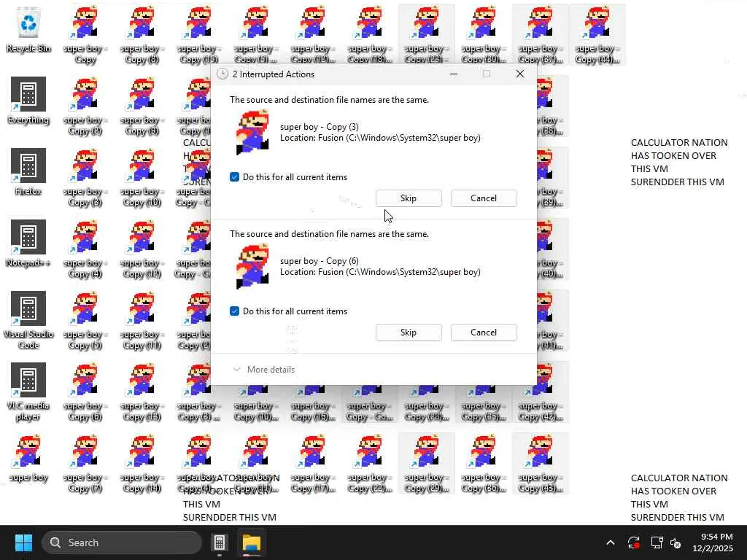Close the 2 Interrupted Actions dialog
The image size is (747, 560).
point(520,74)
